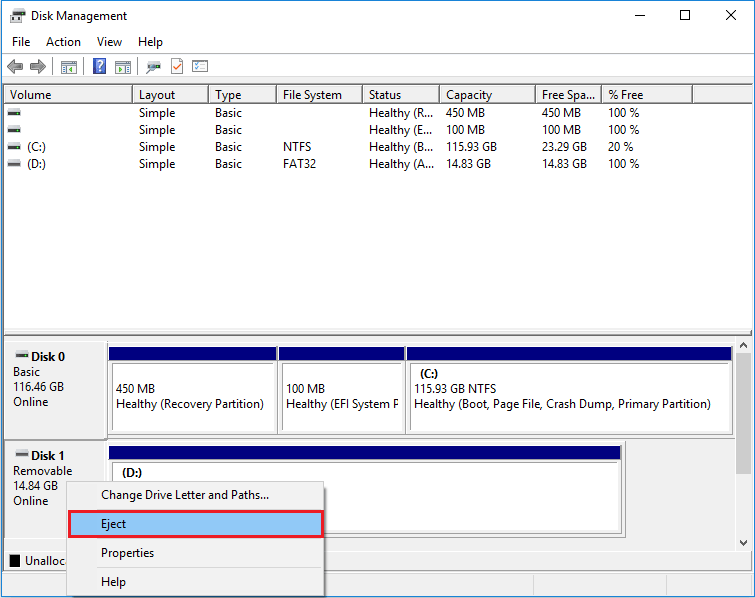
Task: Click the disk pane vertical scrollbar thumb
Action: (743, 413)
